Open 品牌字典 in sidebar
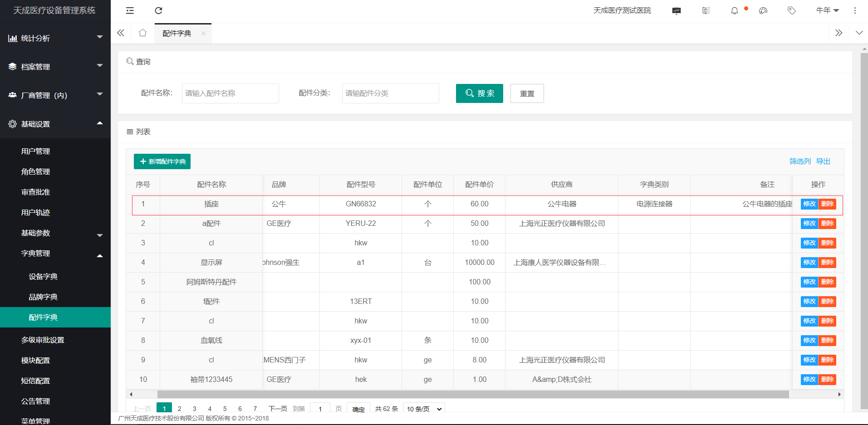Image resolution: width=868 pixels, height=425 pixels. click(43, 297)
